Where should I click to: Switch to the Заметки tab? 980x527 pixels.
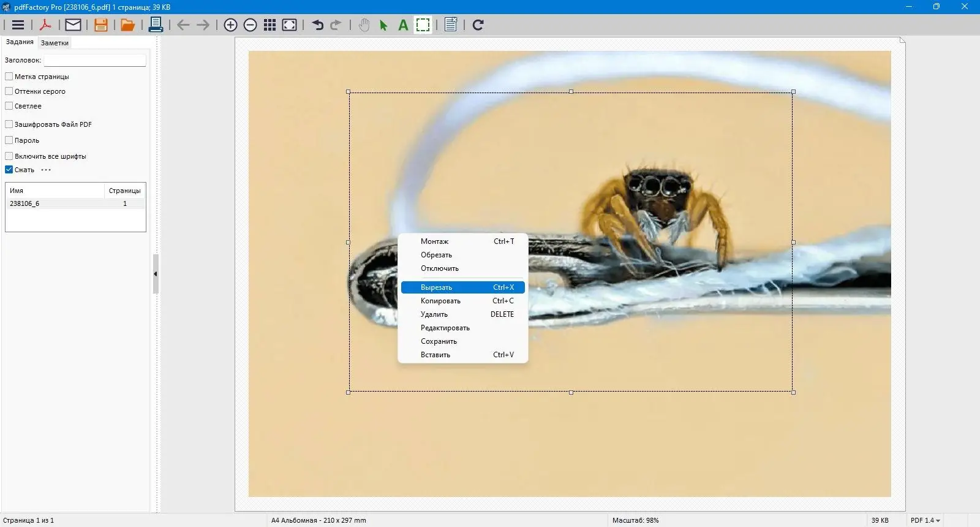[x=55, y=43]
